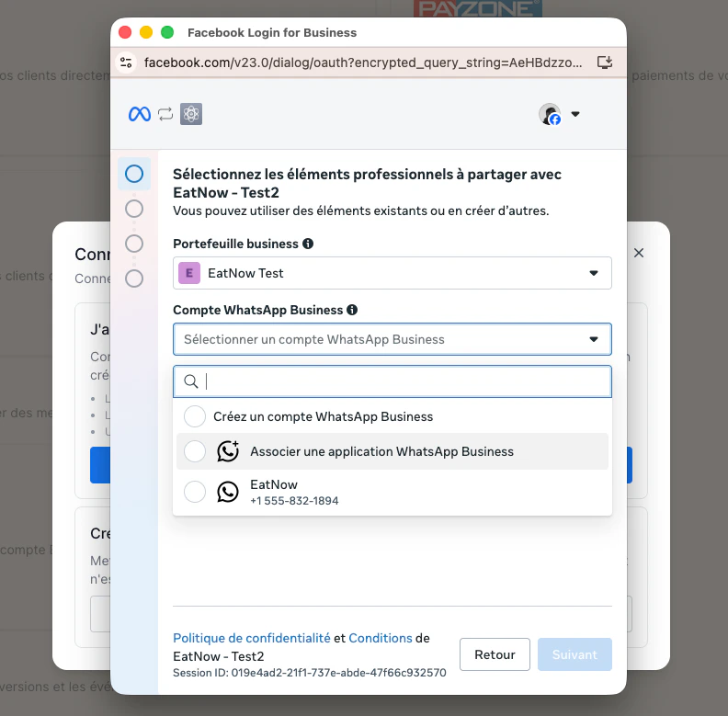
Task: Minimize the Facebook Login window with yellow button
Action: tap(146, 32)
